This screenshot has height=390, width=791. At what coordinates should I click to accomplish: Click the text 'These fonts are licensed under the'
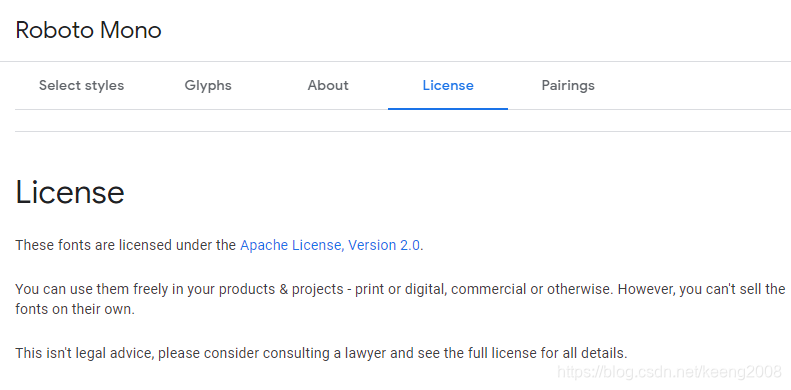126,245
